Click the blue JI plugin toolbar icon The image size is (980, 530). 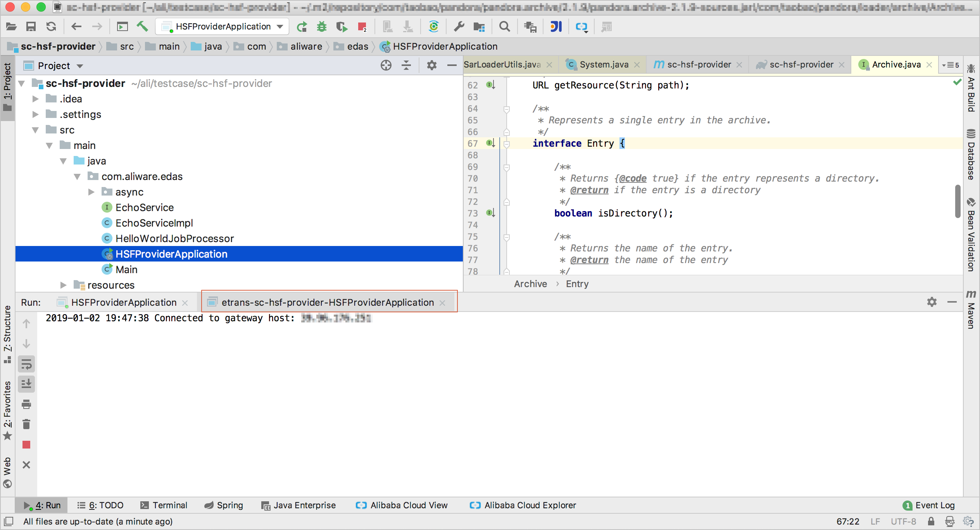coord(556,27)
